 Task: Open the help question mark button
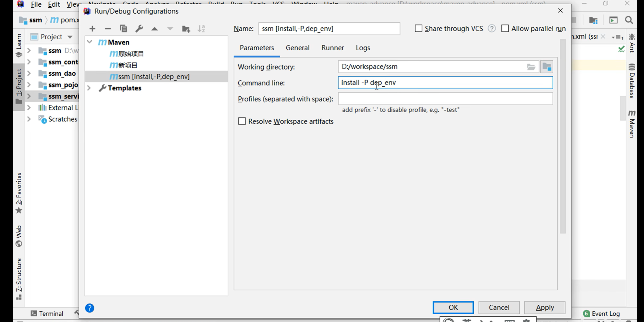[89, 308]
